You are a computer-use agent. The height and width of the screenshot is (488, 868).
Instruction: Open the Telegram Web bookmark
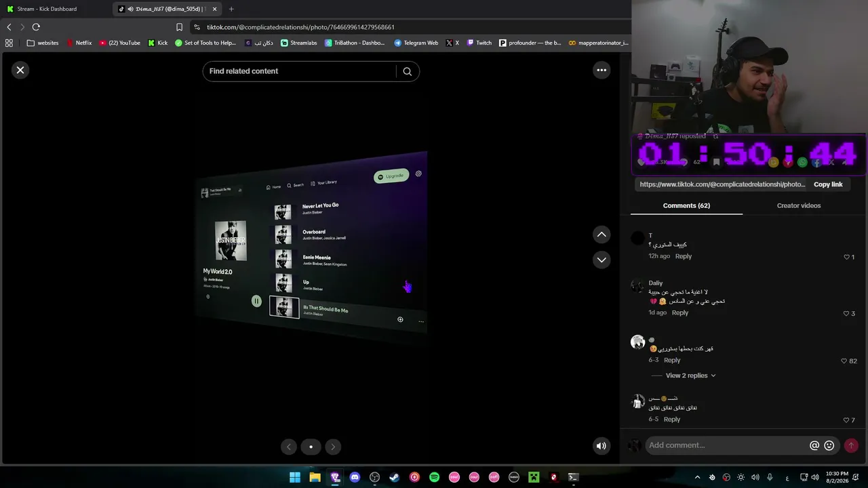tap(416, 43)
